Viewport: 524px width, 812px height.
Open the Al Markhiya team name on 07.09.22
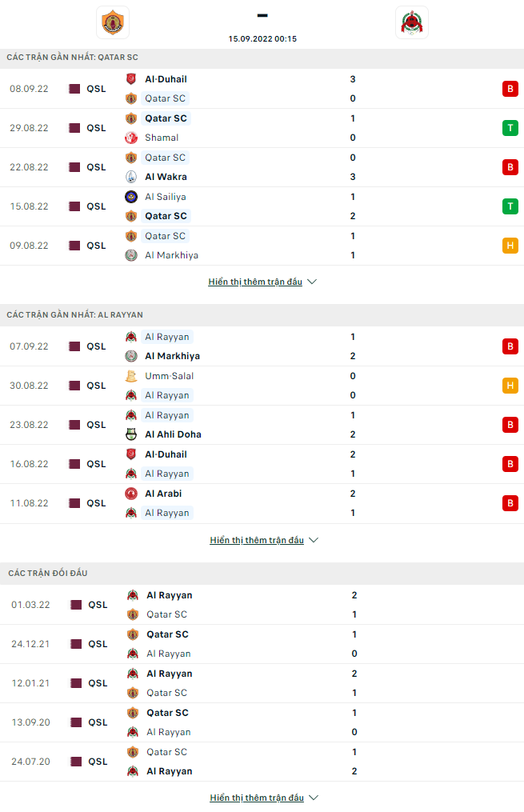tap(173, 356)
